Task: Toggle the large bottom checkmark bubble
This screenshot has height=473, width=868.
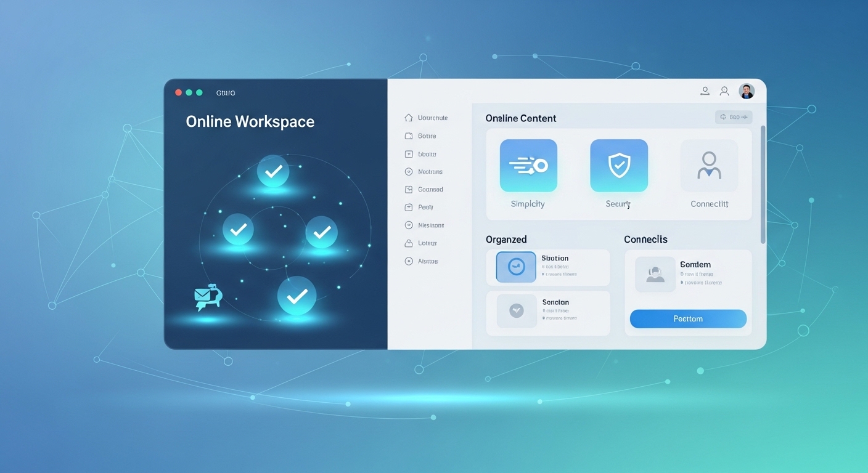Action: point(297,296)
